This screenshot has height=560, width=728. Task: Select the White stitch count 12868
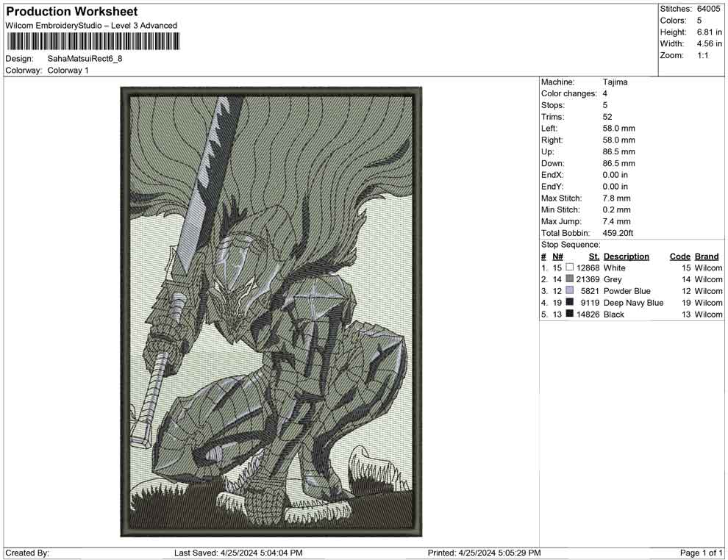tap(588, 268)
